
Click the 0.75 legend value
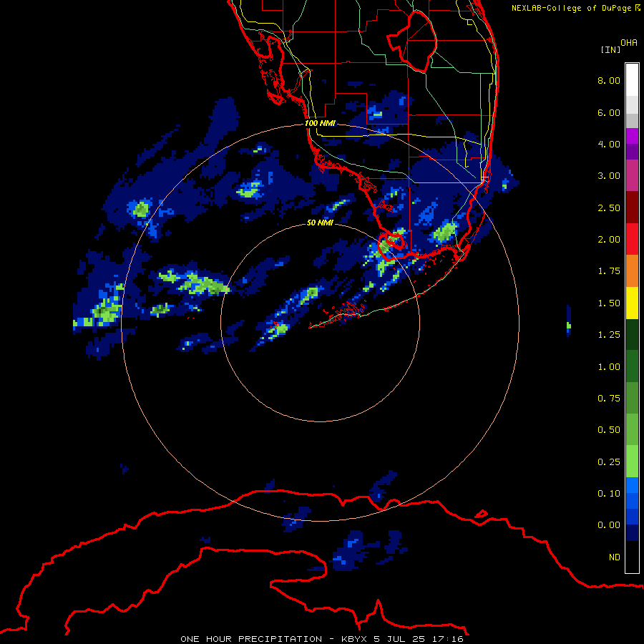tap(609, 399)
